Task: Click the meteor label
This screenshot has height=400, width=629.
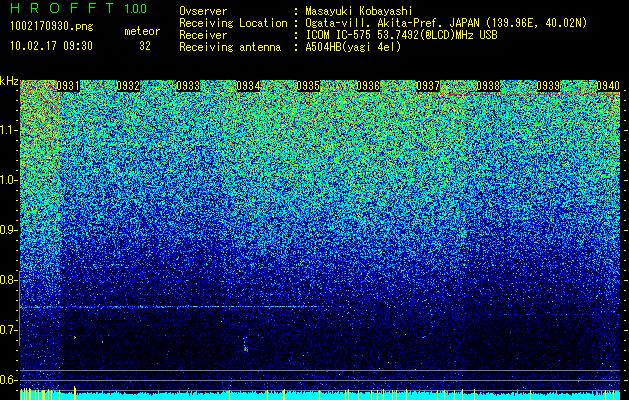Action: click(142, 31)
